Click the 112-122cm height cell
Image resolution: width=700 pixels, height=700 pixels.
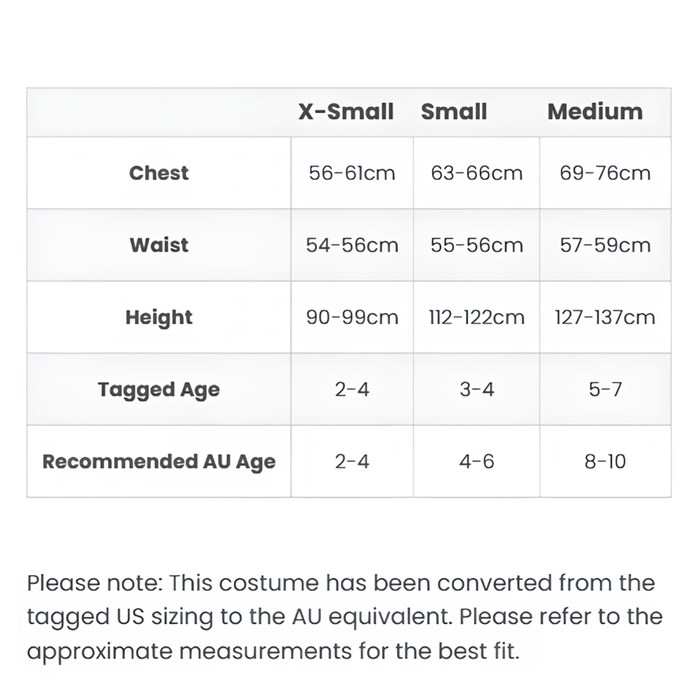(477, 317)
